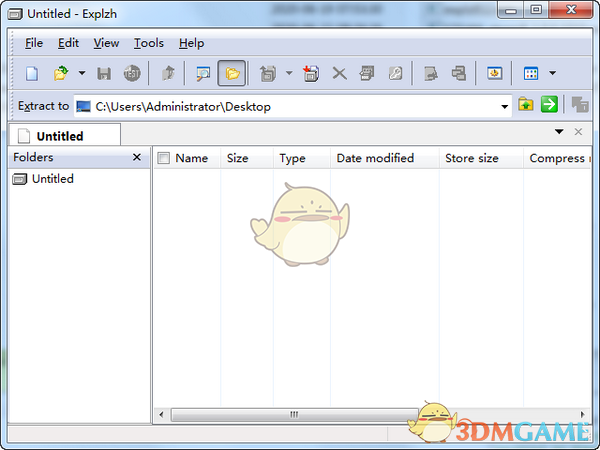600x450 pixels.
Task: Click the Extract files toolbar icon
Action: (268, 73)
